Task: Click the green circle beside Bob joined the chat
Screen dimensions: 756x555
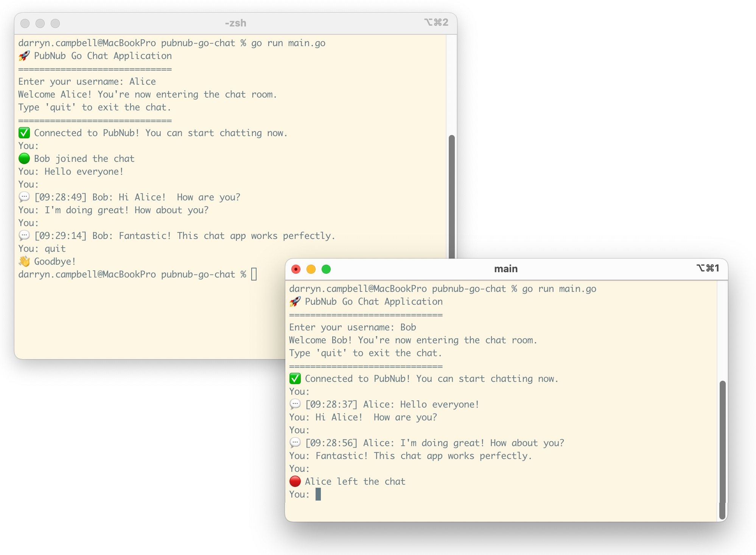Action: (24, 159)
